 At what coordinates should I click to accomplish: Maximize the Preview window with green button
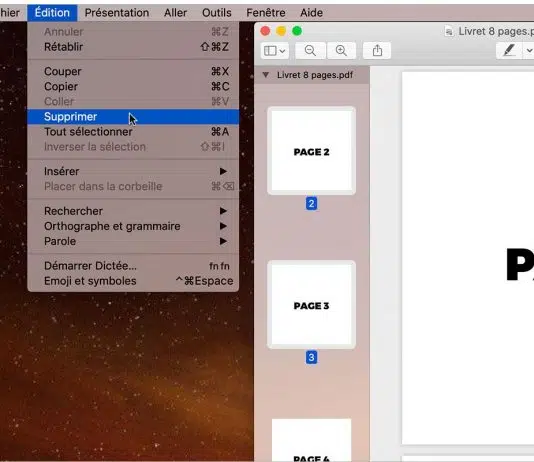(x=297, y=31)
